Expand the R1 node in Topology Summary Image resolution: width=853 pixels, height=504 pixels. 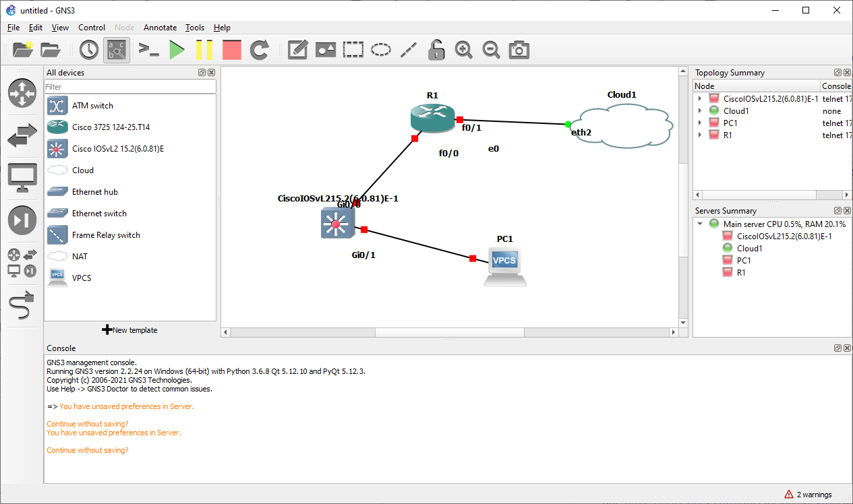tap(700, 135)
